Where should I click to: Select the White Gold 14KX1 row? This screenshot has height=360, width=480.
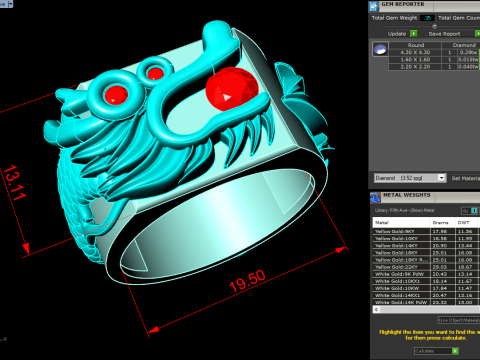pyautogui.click(x=425, y=295)
